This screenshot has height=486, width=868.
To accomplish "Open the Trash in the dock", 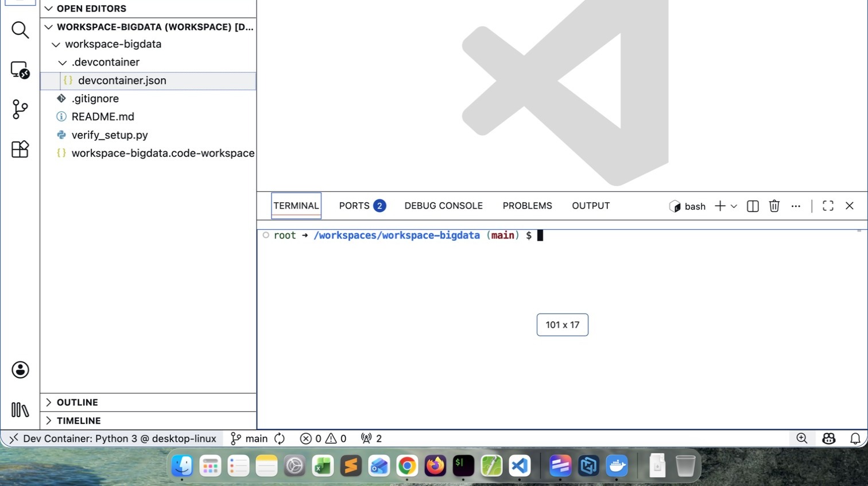I will 685,466.
